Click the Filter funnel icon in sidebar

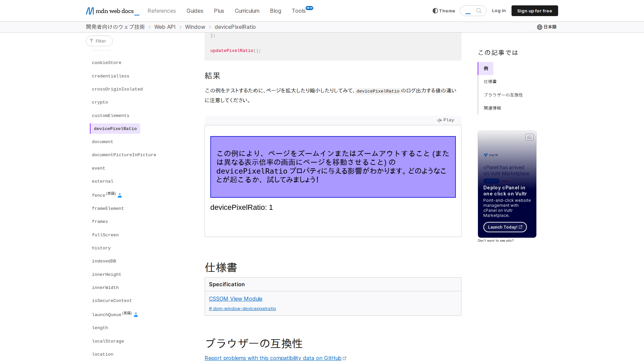[x=92, y=41]
